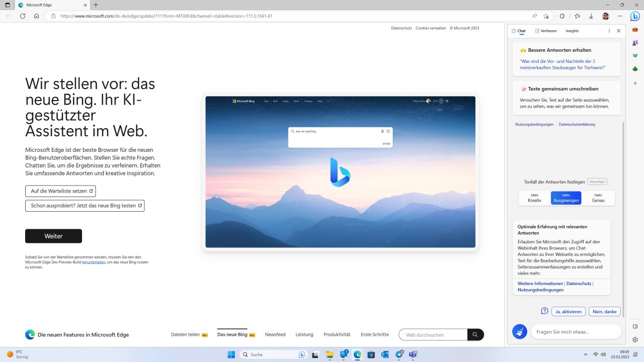Open Telegram from taskbar

tap(399, 354)
